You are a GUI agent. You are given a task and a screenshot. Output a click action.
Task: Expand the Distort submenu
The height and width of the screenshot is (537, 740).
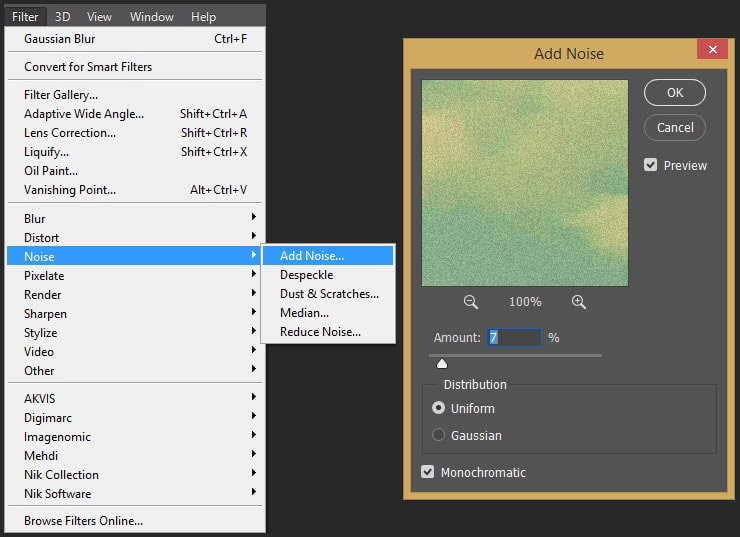point(135,237)
